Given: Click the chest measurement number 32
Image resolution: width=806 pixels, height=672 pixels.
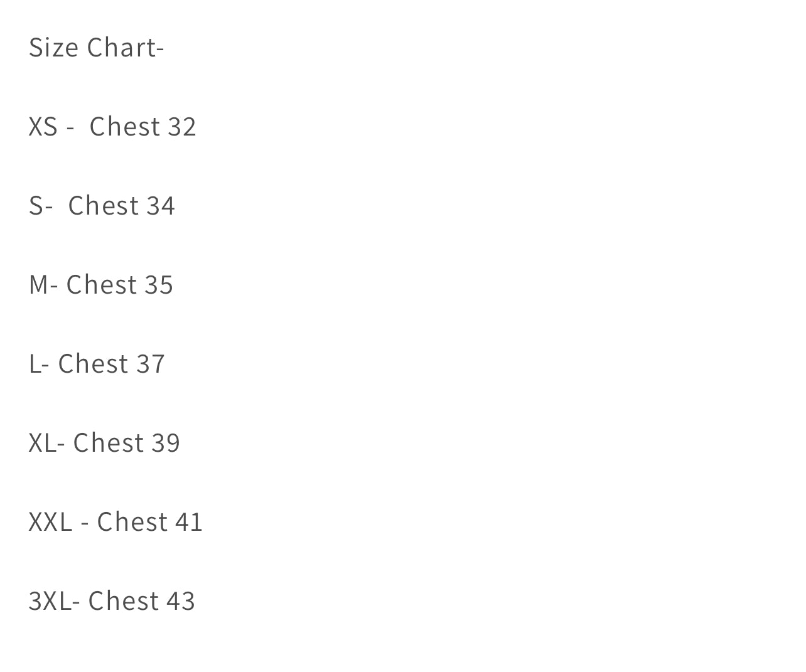Looking at the screenshot, I should pyautogui.click(x=182, y=127).
